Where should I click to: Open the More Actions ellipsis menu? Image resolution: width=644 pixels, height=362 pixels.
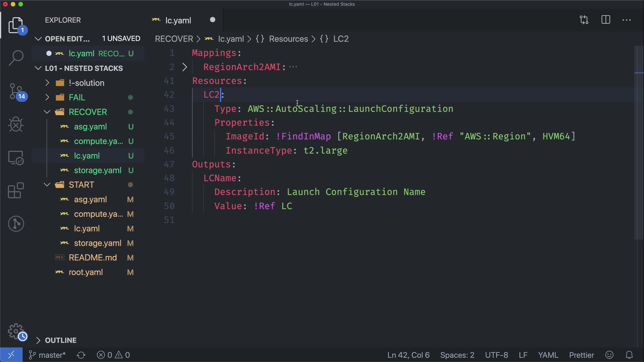[627, 20]
